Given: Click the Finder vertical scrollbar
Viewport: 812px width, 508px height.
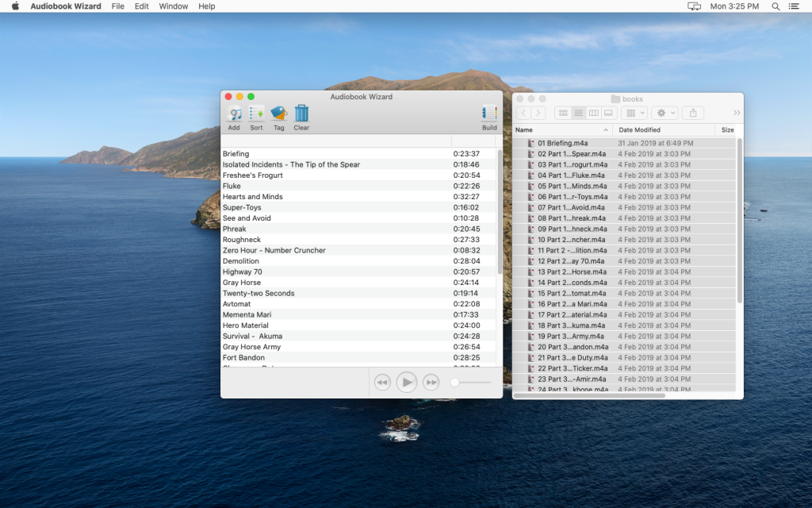Looking at the screenshot, I should (x=740, y=221).
